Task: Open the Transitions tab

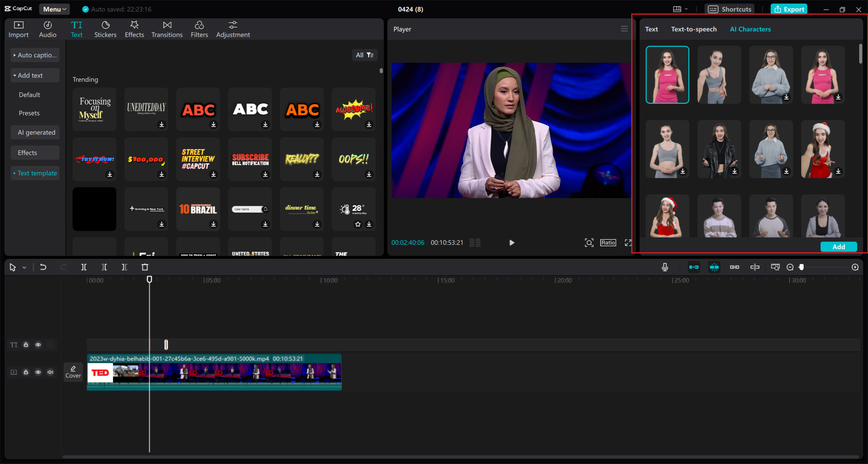Action: pos(167,30)
